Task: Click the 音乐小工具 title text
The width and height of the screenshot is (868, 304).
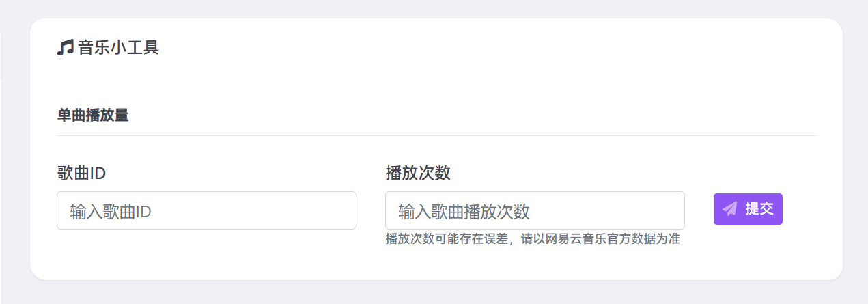Action: [118, 48]
